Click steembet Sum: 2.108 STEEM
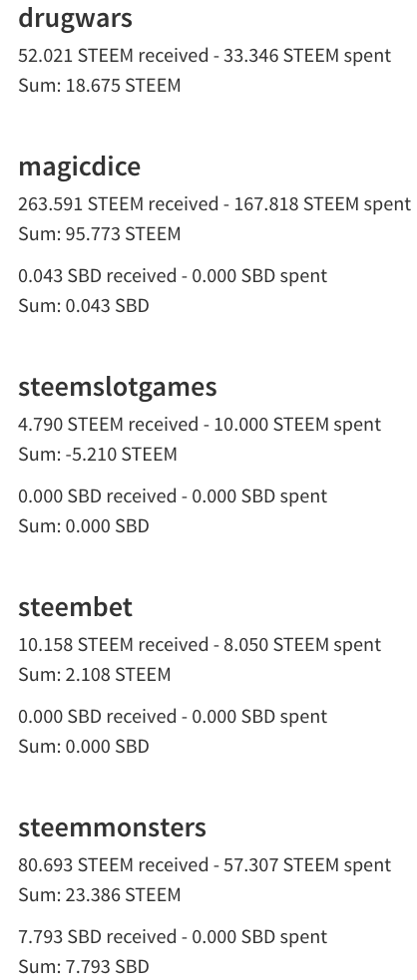 95,675
